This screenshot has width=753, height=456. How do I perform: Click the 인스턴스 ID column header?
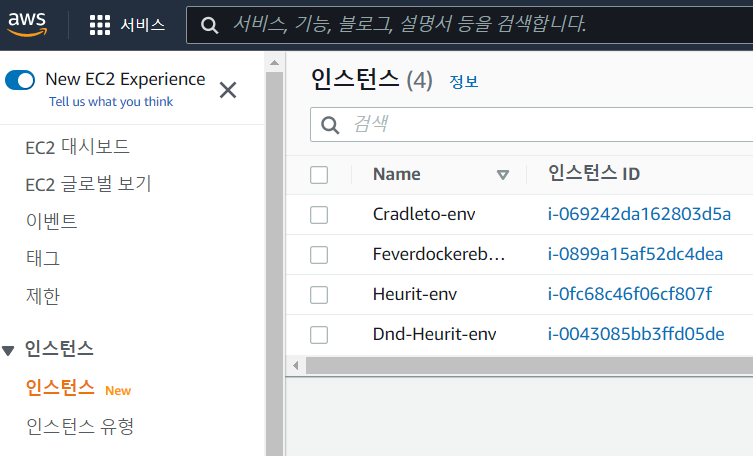pyautogui.click(x=594, y=173)
